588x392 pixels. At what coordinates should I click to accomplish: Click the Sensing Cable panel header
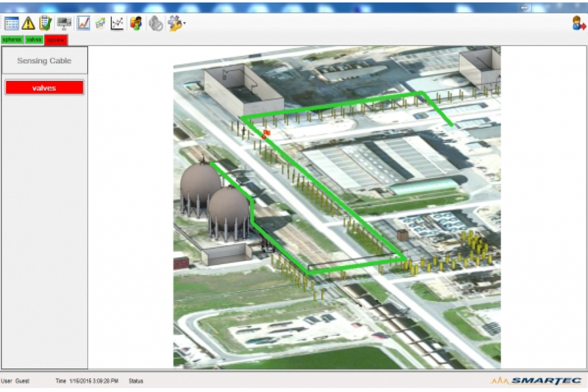(x=45, y=61)
